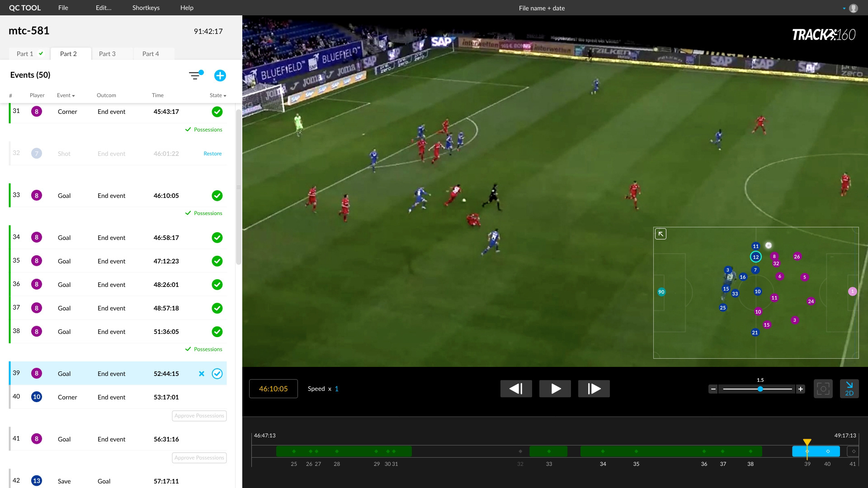This screenshot has height=488, width=868.
Task: Sort by Event column dropdown
Action: (66, 95)
